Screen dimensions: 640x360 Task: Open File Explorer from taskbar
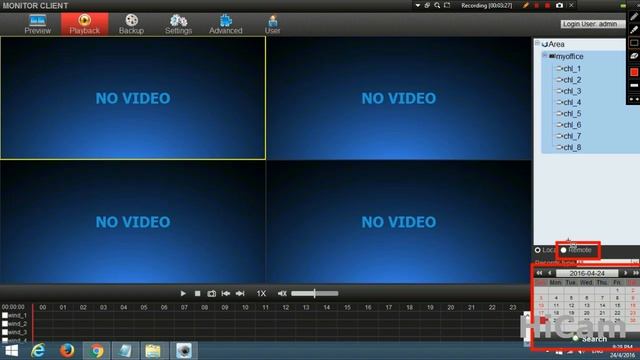tap(153, 351)
